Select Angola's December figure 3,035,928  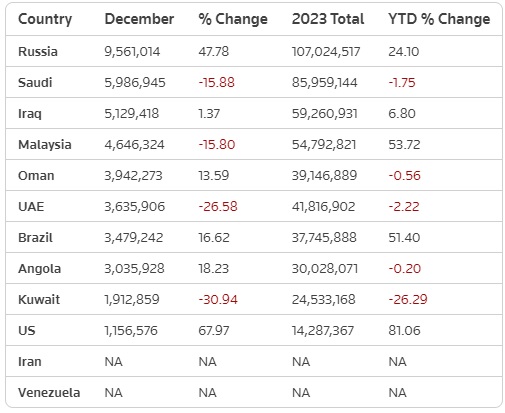(134, 269)
